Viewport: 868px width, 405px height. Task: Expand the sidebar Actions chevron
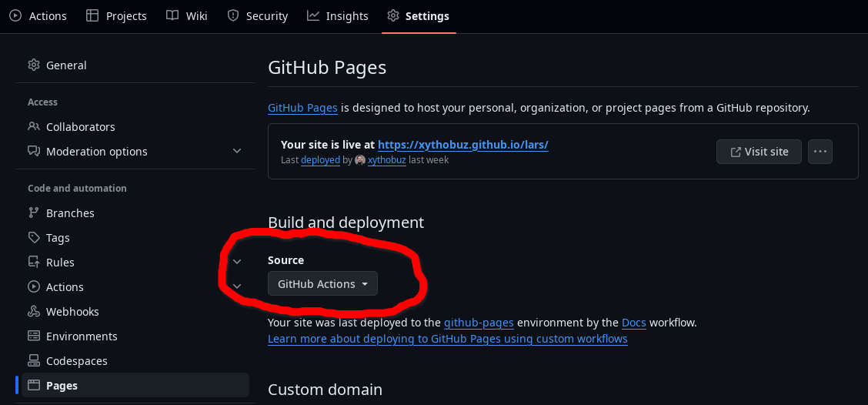[x=237, y=286]
